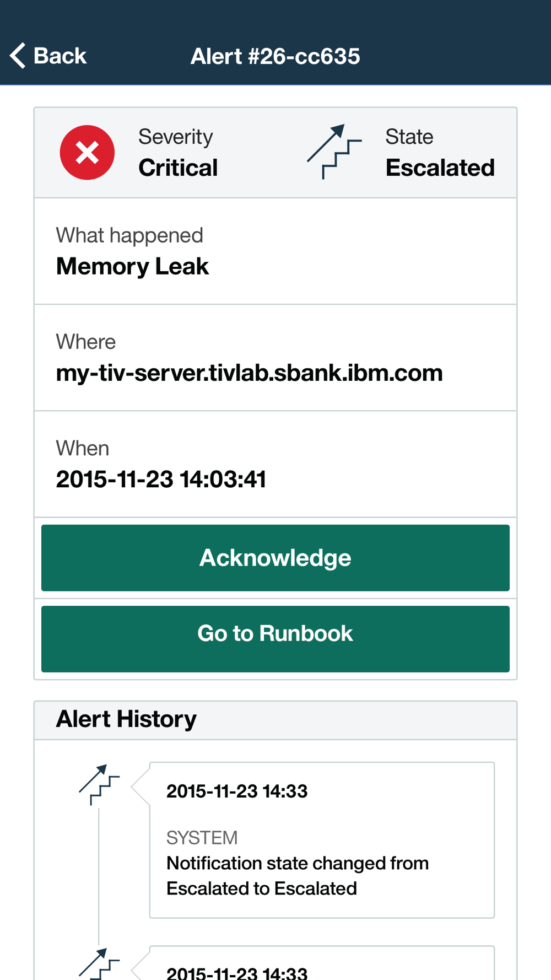Click the red Critical severity icon
551x980 pixels.
[x=87, y=153]
